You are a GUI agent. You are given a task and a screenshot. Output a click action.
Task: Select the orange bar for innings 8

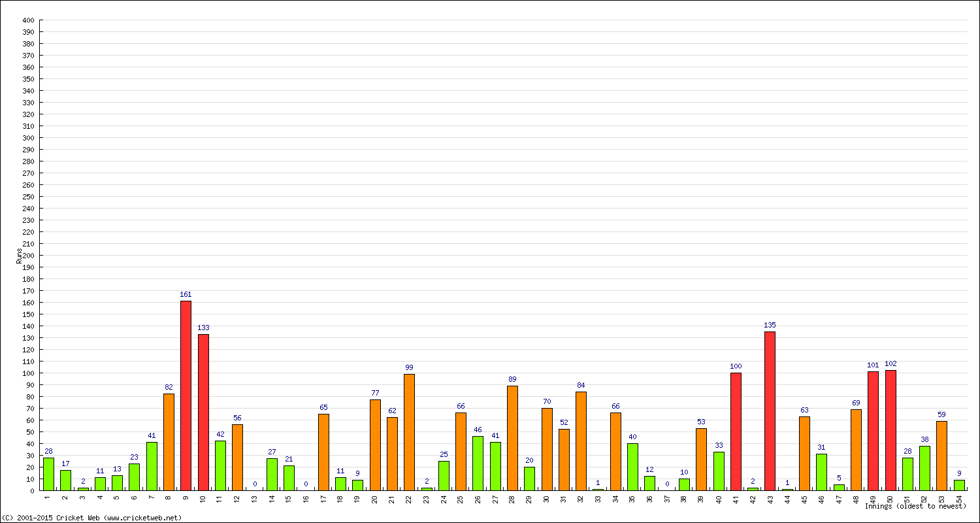[169, 442]
